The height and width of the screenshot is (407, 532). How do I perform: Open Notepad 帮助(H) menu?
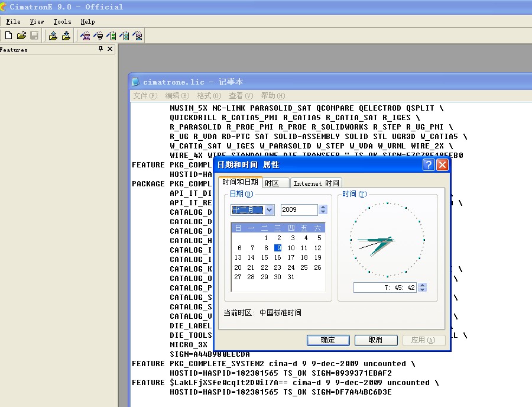273,96
